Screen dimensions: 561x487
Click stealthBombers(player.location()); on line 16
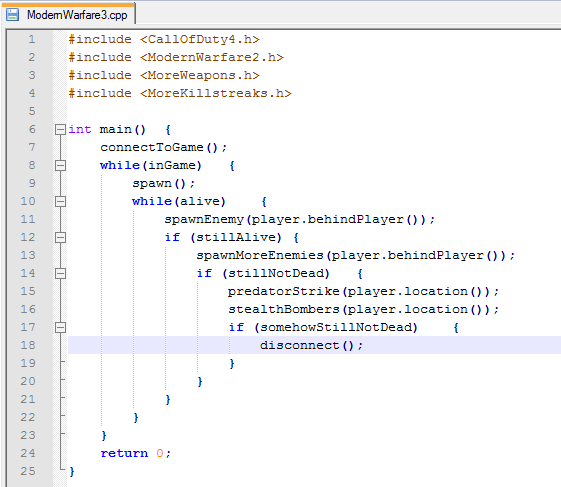coord(364,310)
